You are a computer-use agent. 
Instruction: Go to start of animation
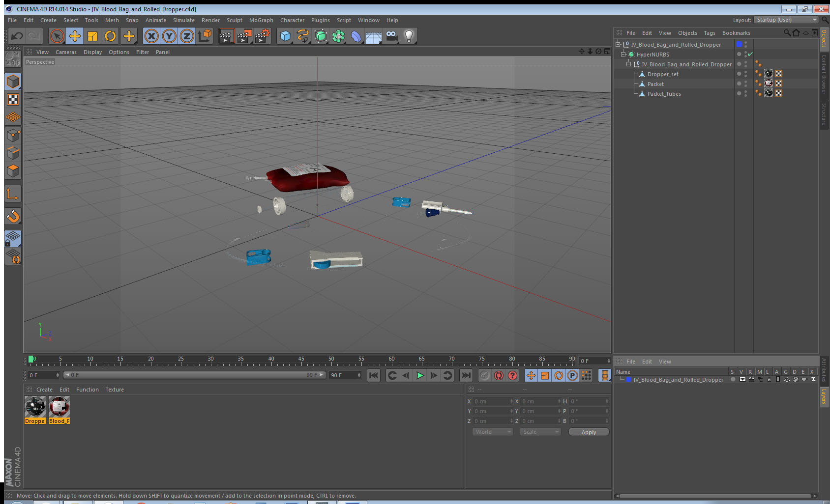pos(374,375)
